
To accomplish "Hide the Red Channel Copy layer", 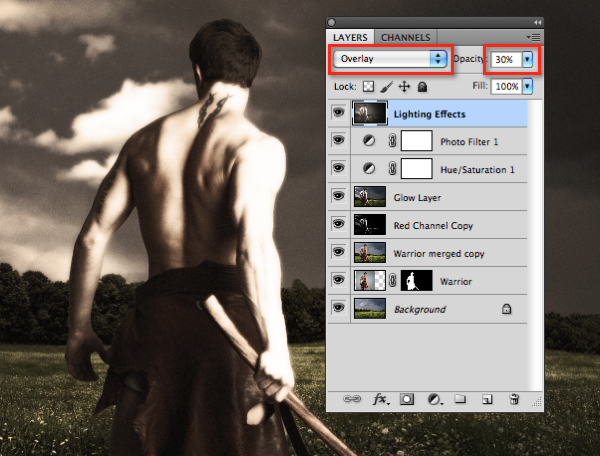I will 339,224.
